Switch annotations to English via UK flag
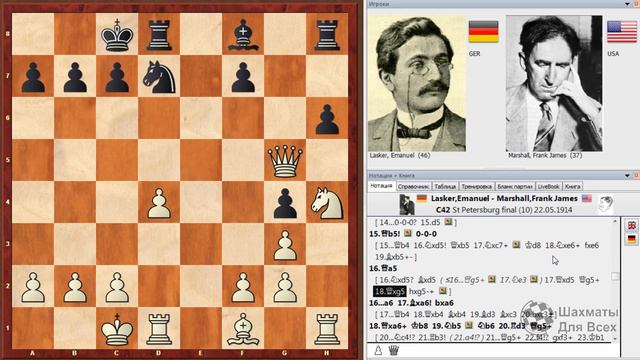Viewport: 640px width, 360px height. (631, 225)
